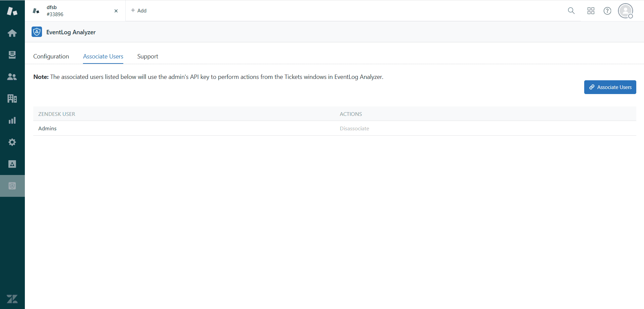The image size is (644, 309).
Task: Open the Home icon in the sidebar
Action: 12,33
